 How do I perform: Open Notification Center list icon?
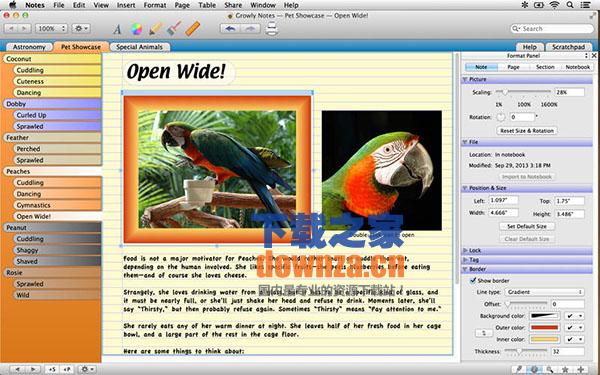pyautogui.click(x=585, y=5)
